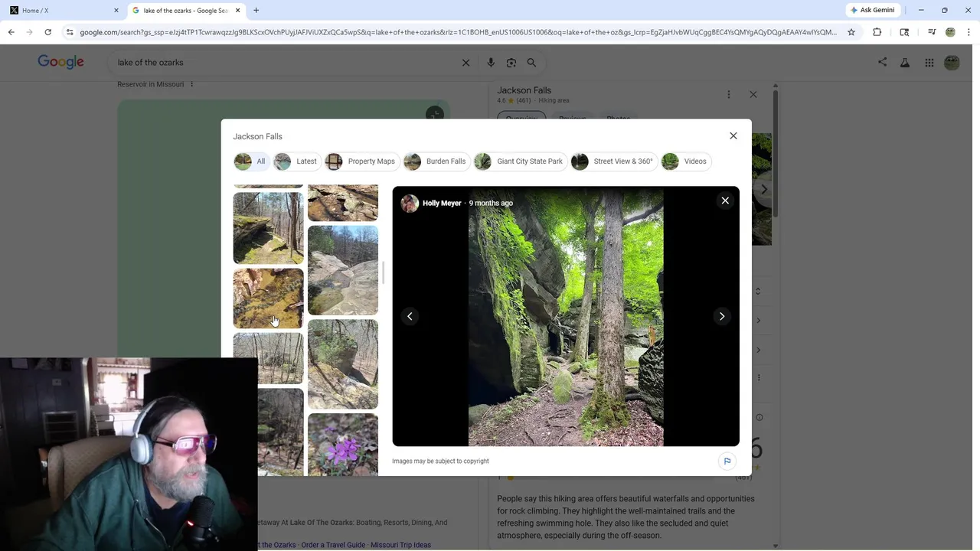Start a voice search with microphone
Viewport: 980px width, 551px height.
[491, 63]
